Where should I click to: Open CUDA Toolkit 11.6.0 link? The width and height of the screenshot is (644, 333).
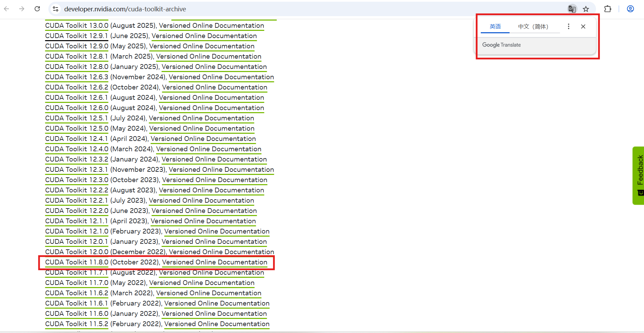(x=77, y=313)
